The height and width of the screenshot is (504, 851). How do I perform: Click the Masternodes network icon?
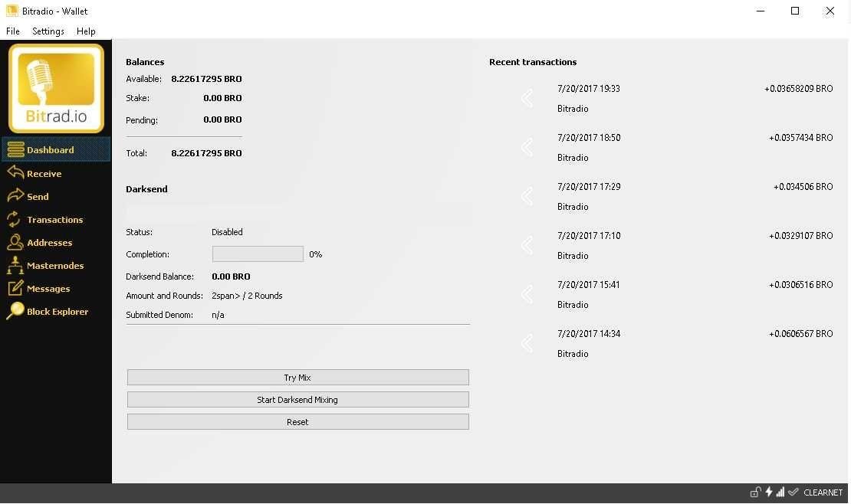15,265
